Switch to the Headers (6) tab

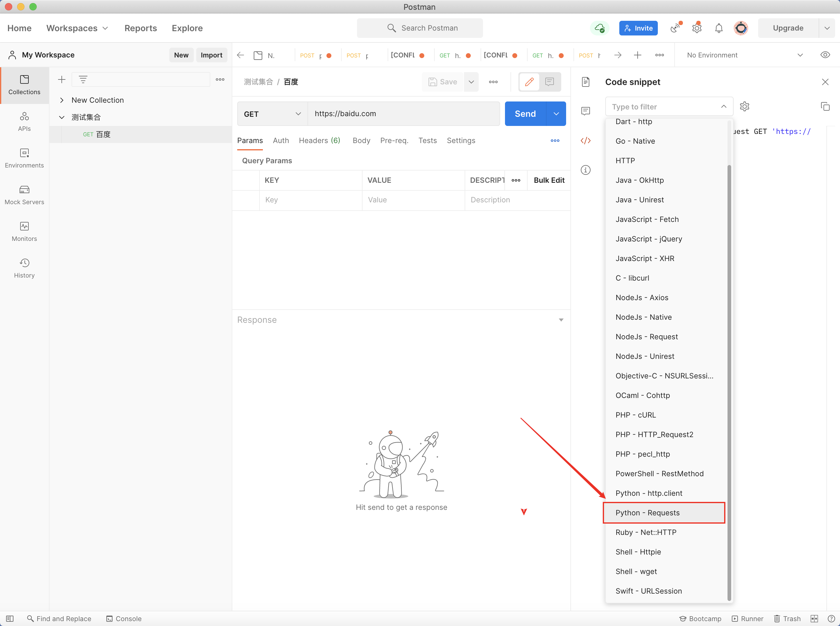pyautogui.click(x=319, y=141)
